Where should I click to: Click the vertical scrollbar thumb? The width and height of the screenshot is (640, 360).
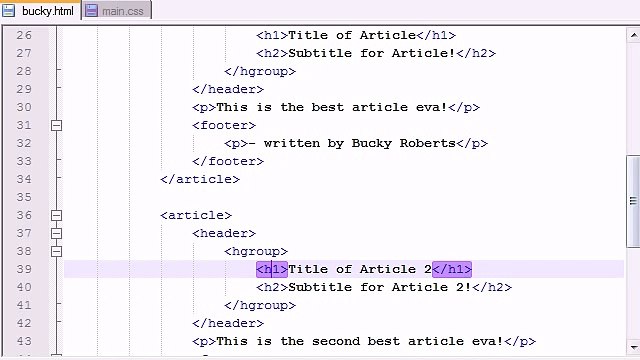tap(633, 201)
